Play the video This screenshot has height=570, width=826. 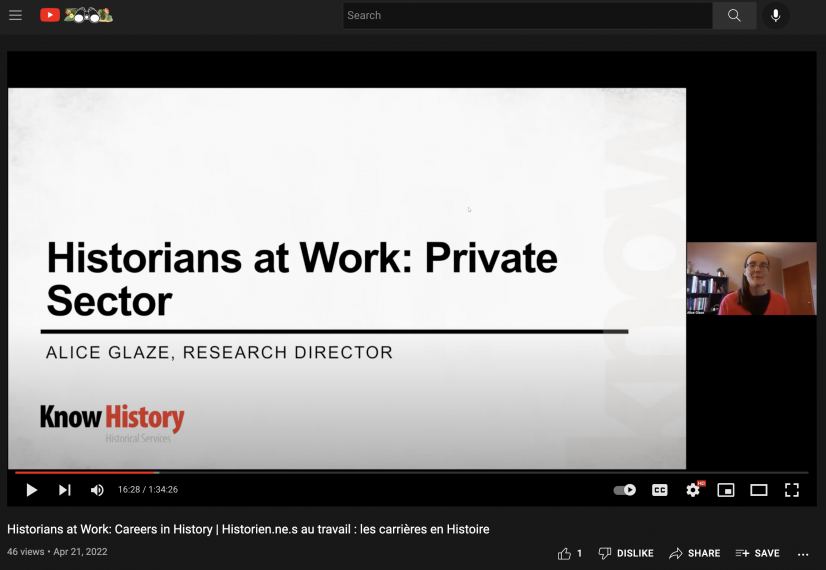pos(32,490)
